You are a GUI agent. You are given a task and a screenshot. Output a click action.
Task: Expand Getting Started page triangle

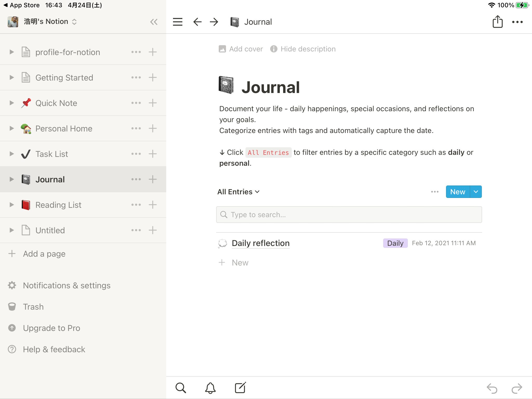[x=11, y=77]
